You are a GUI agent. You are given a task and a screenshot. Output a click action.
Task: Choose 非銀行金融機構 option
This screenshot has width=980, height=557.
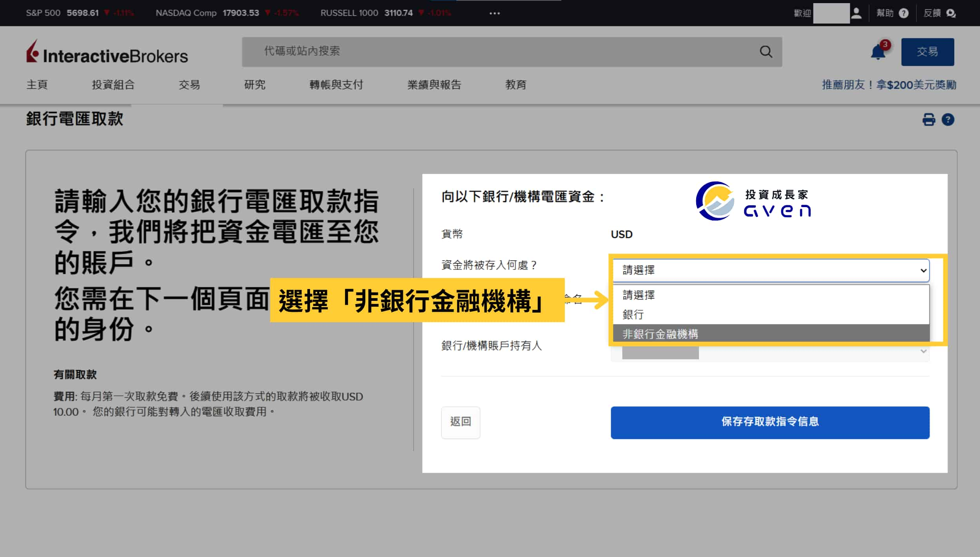pos(771,333)
